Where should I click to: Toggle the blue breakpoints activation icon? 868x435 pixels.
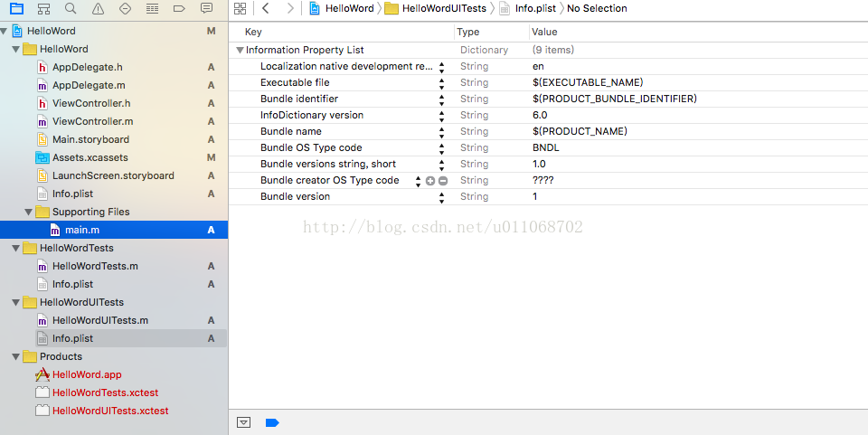(272, 423)
